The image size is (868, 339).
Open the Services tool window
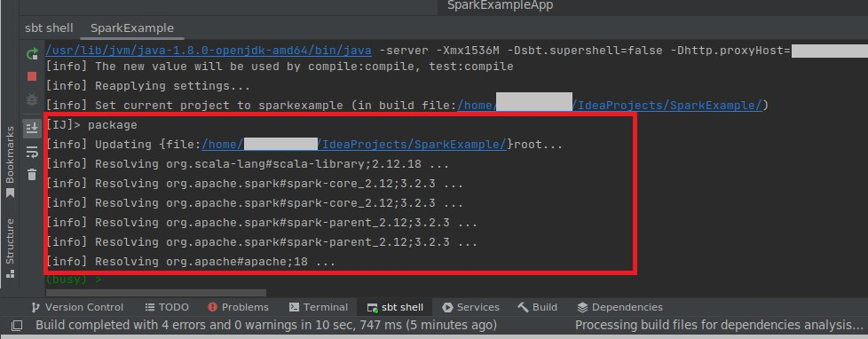pyautogui.click(x=471, y=307)
